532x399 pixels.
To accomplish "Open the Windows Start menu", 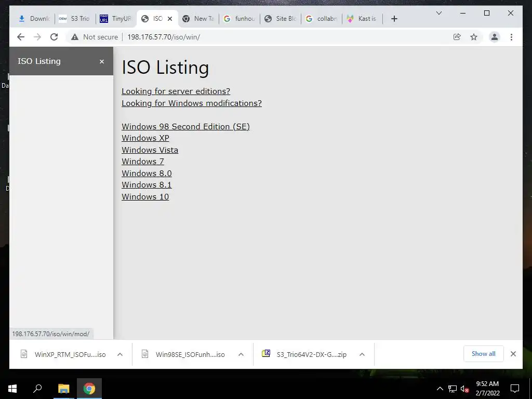I will (x=12, y=389).
